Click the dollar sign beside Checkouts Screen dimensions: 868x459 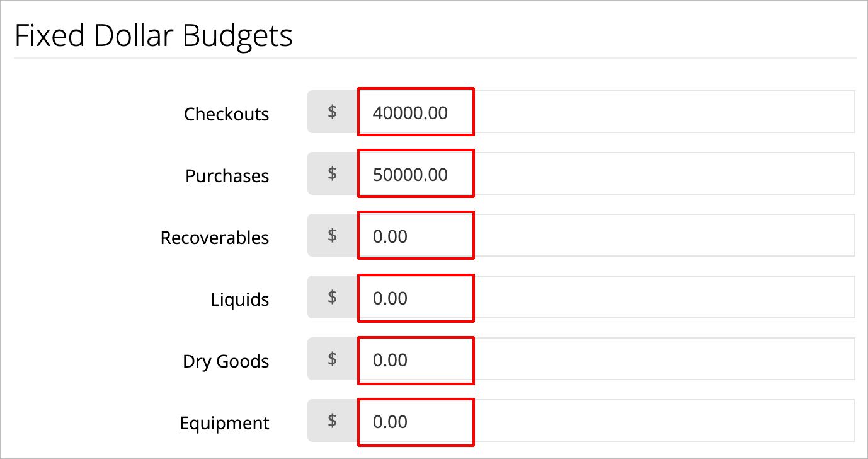331,111
